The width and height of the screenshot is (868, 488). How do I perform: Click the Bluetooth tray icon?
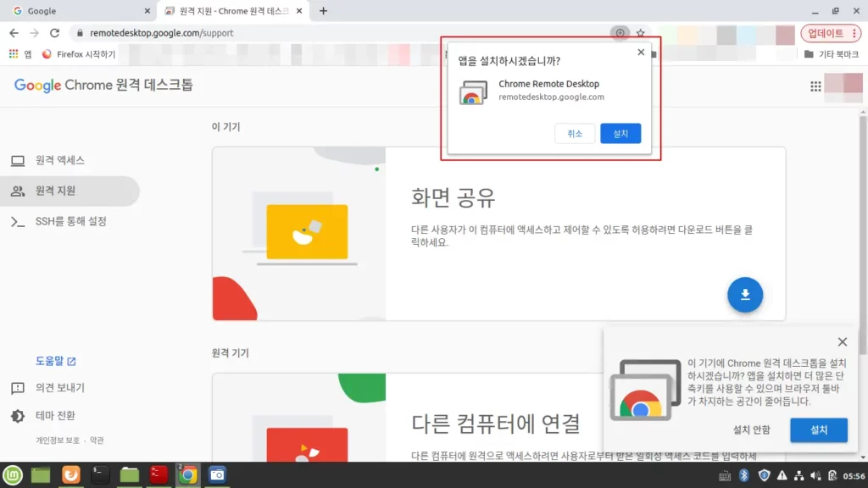coord(743,475)
